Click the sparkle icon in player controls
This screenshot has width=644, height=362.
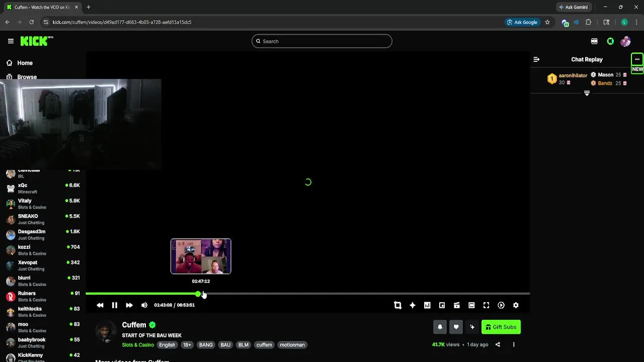(413, 305)
